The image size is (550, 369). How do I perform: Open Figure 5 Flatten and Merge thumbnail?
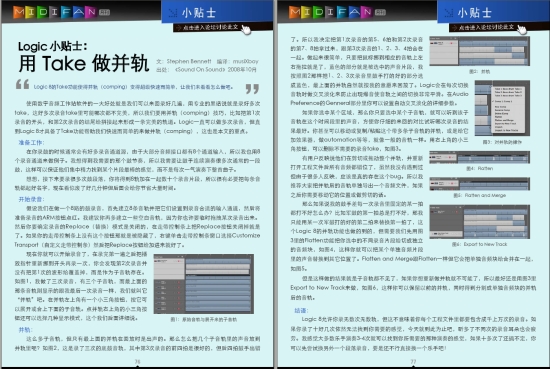[x=479, y=184]
